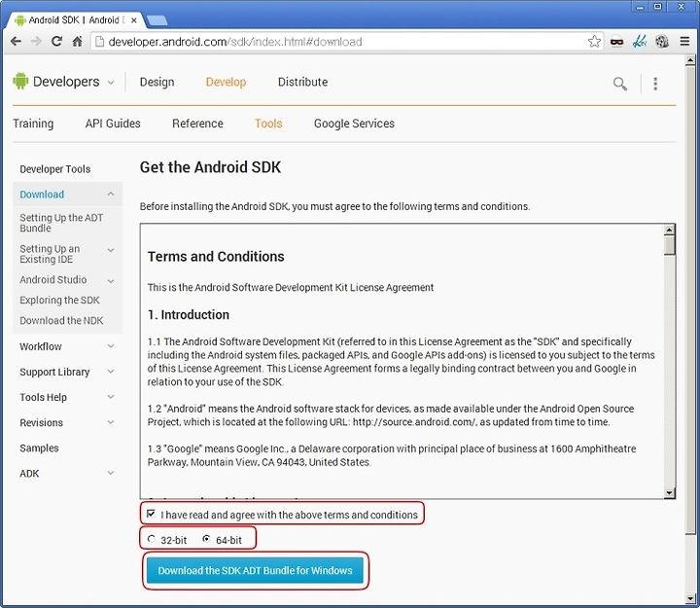Open the three-dot options menu on the site header
Viewport: 700px width, 608px height.
point(655,84)
